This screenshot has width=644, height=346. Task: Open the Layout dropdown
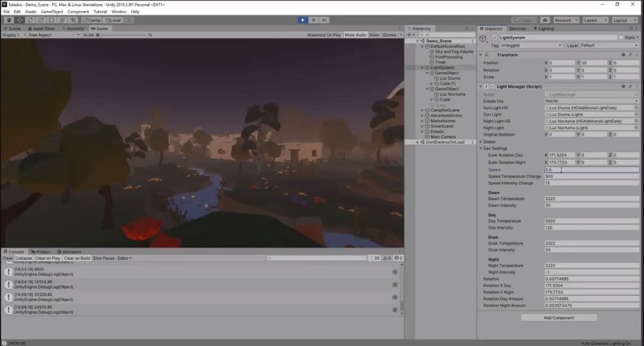click(x=624, y=20)
